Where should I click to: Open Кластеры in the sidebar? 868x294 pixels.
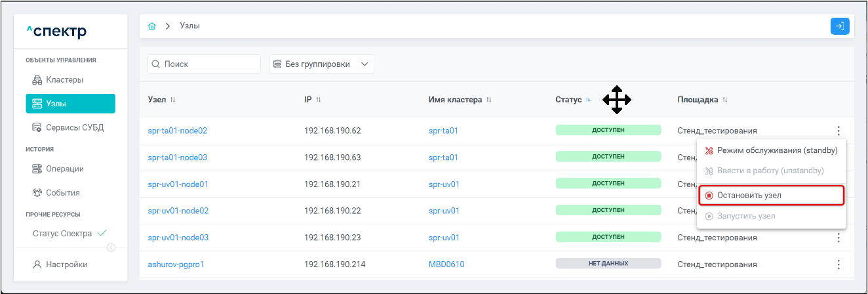pyautogui.click(x=64, y=80)
